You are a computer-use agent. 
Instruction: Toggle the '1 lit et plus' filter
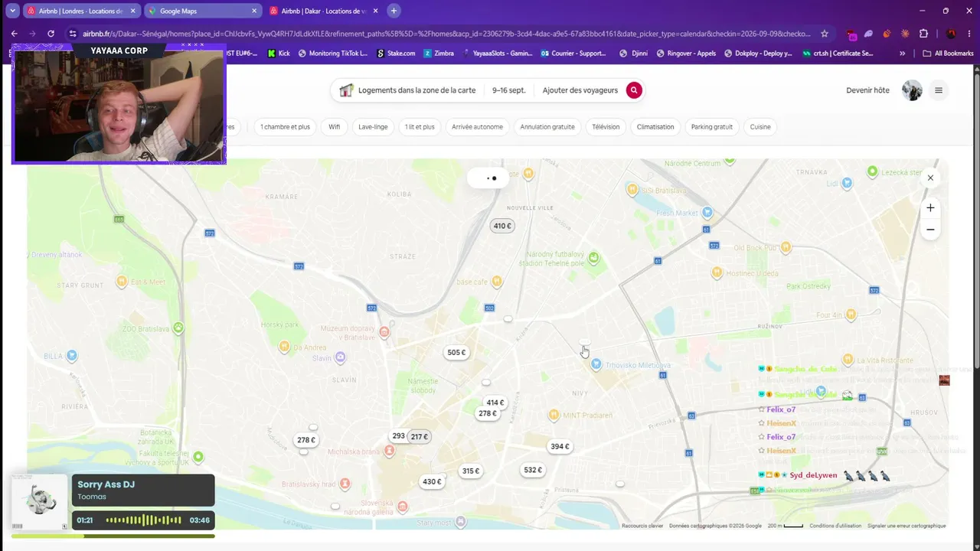pos(420,127)
